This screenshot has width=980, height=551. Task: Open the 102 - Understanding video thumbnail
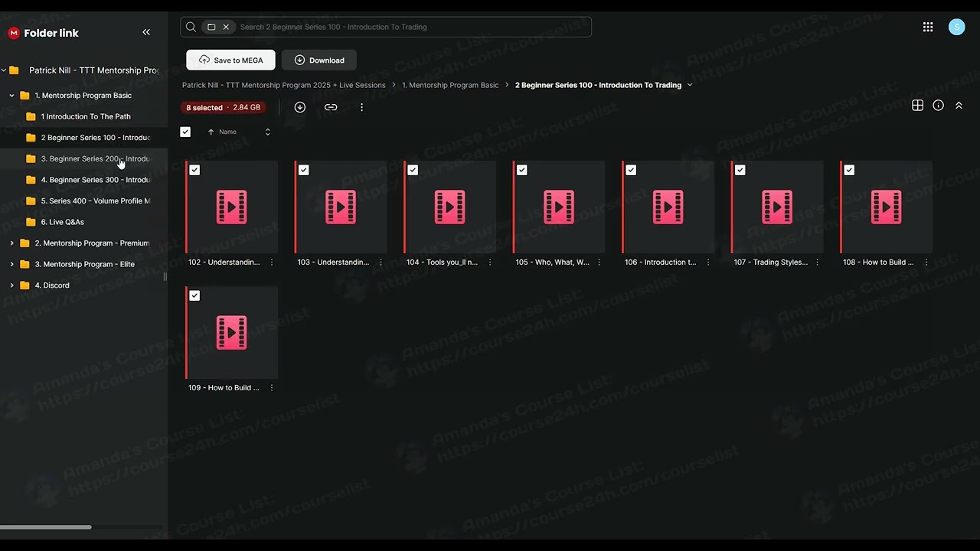[232, 207]
